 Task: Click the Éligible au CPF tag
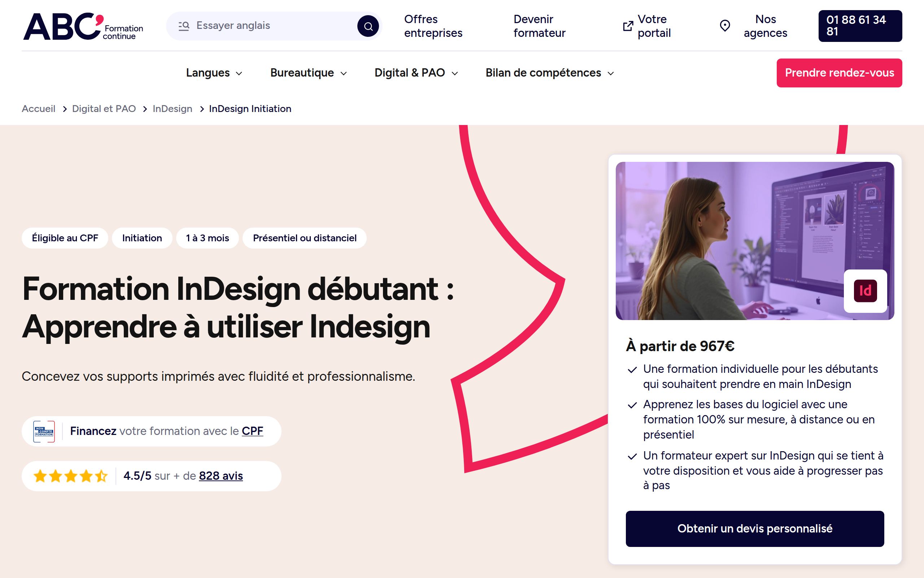[x=65, y=238]
